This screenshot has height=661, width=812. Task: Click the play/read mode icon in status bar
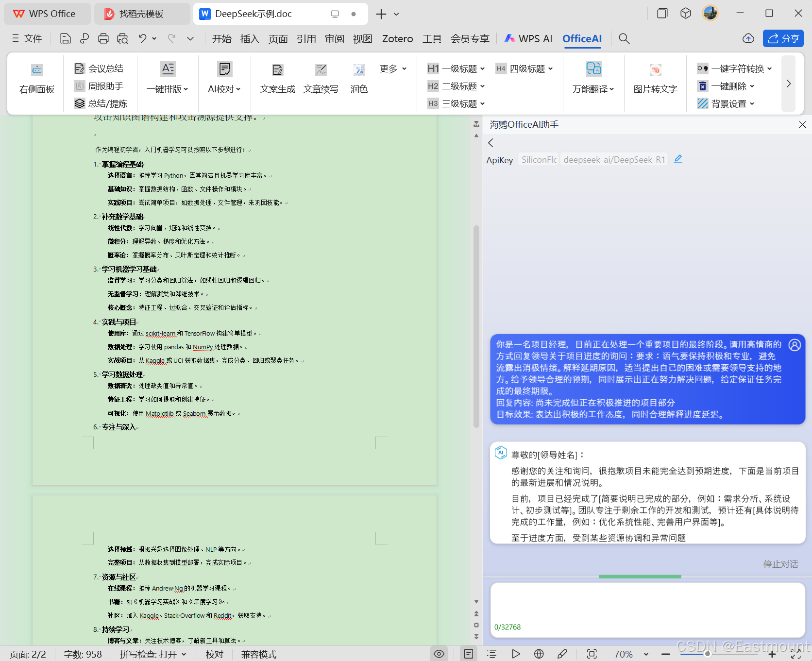[x=516, y=654]
